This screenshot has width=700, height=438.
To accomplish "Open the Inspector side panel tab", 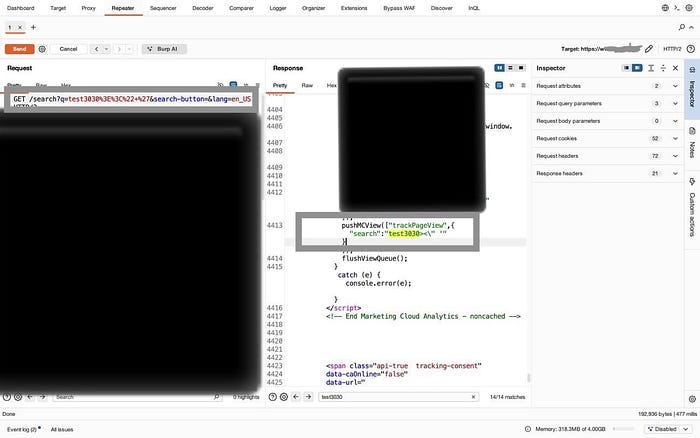I will [692, 88].
